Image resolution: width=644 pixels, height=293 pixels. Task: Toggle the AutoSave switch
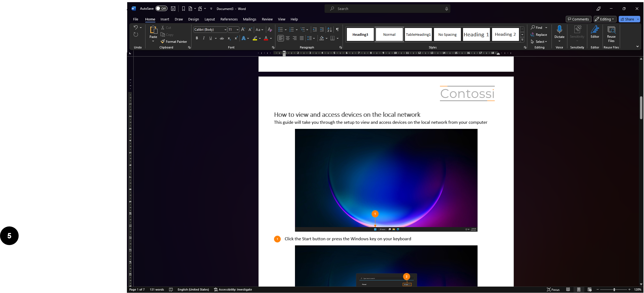coord(161,9)
